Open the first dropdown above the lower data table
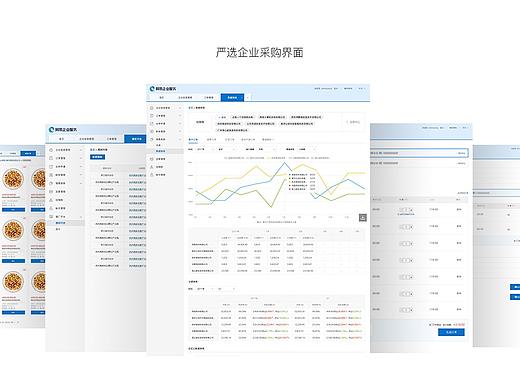Image resolution: width=520 pixels, height=390 pixels. click(204, 289)
